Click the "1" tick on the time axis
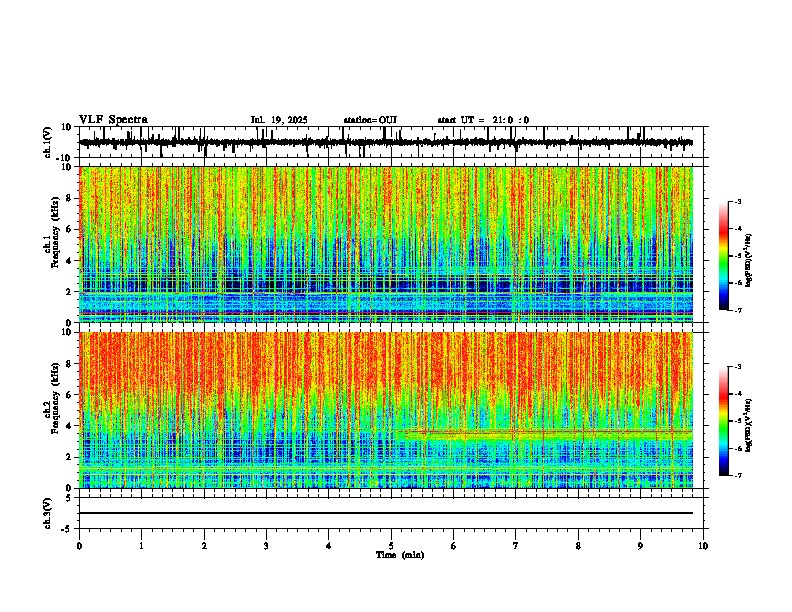The width and height of the screenshot is (792, 612). click(x=141, y=546)
